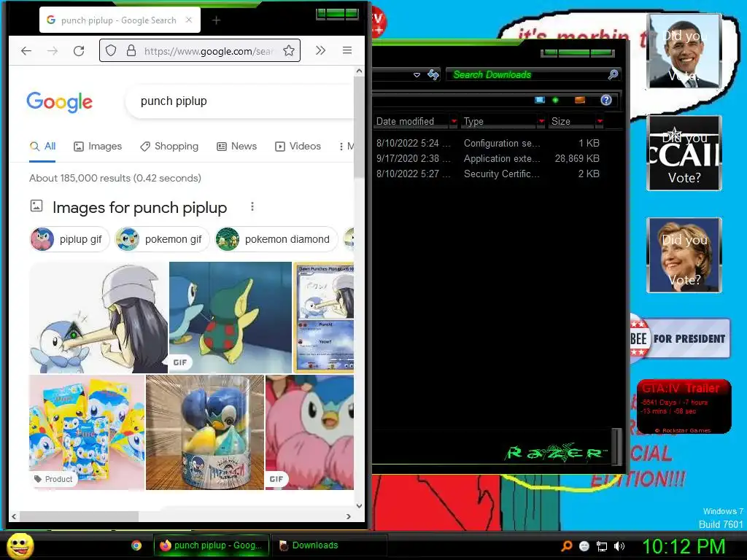Image resolution: width=747 pixels, height=560 pixels.
Task: Open the Images for punch piplup heading
Action: point(139,208)
